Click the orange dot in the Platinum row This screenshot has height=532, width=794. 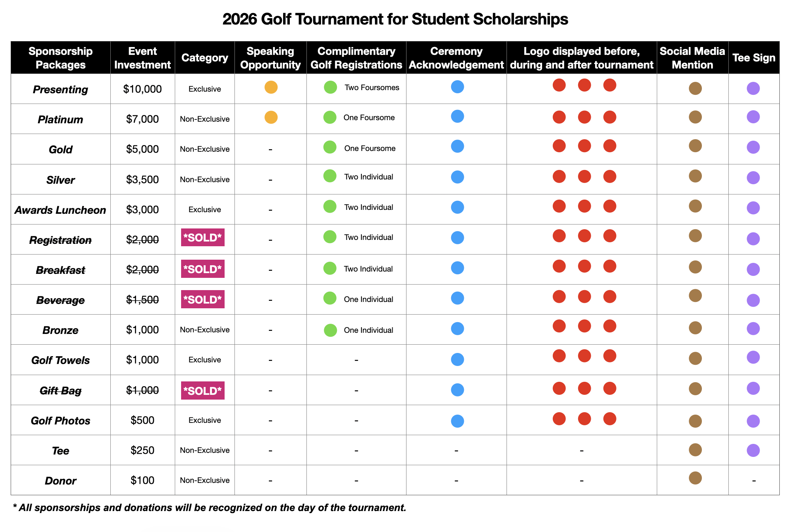[271, 117]
